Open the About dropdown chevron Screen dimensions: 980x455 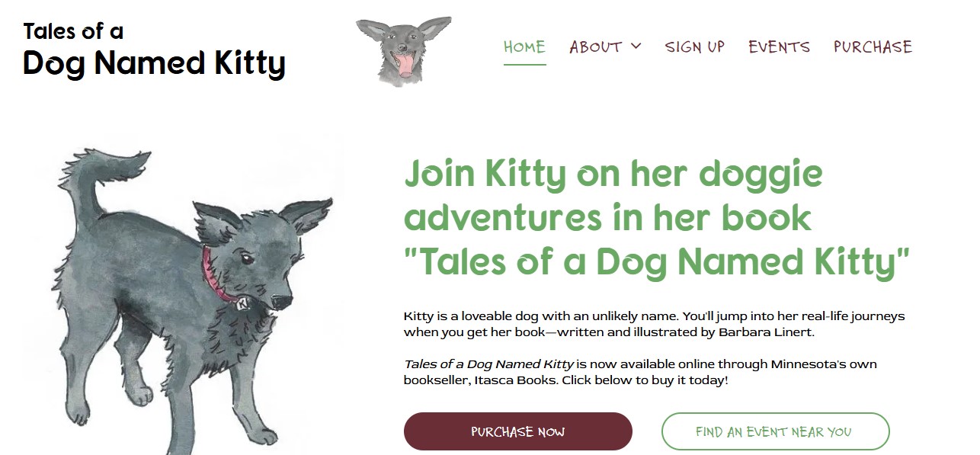[636, 46]
